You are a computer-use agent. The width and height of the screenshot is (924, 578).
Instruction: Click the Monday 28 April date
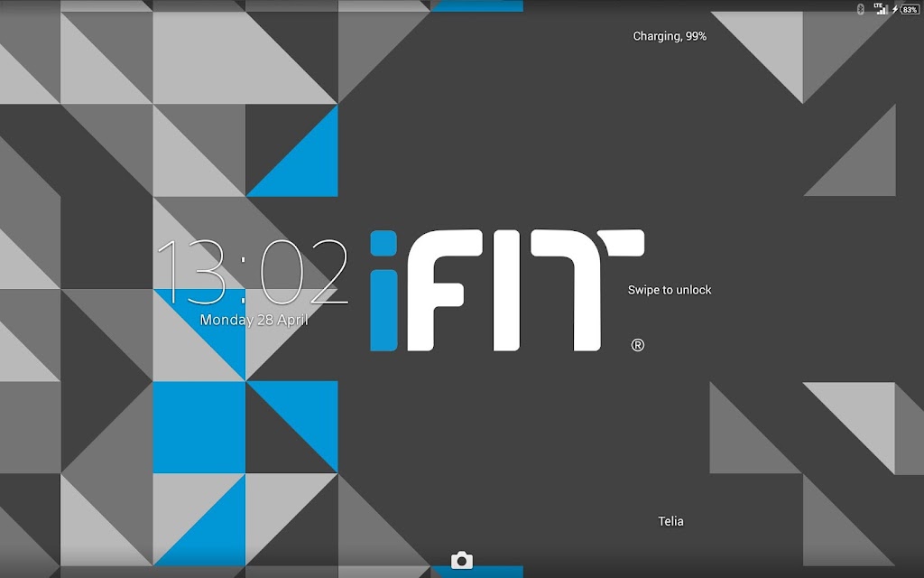coord(254,320)
